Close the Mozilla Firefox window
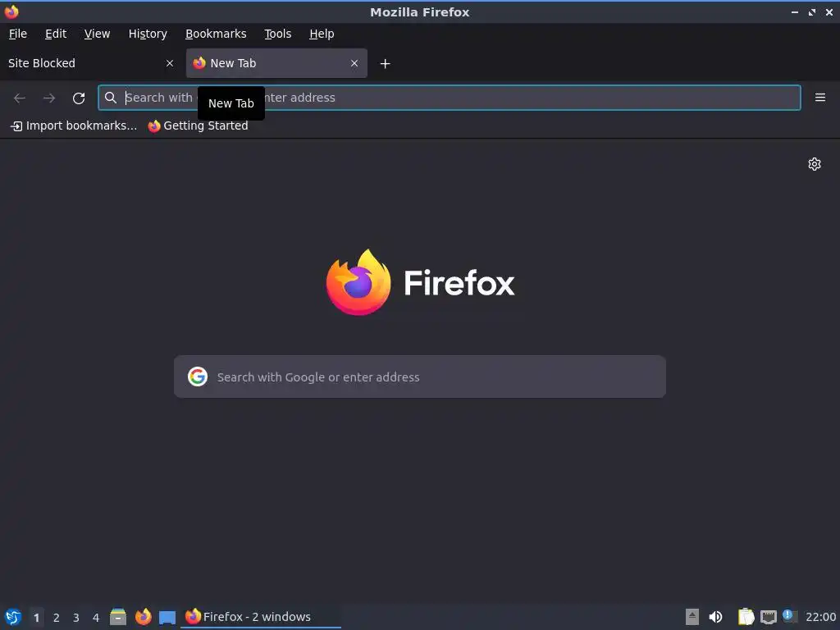The height and width of the screenshot is (630, 840). pos(829,12)
